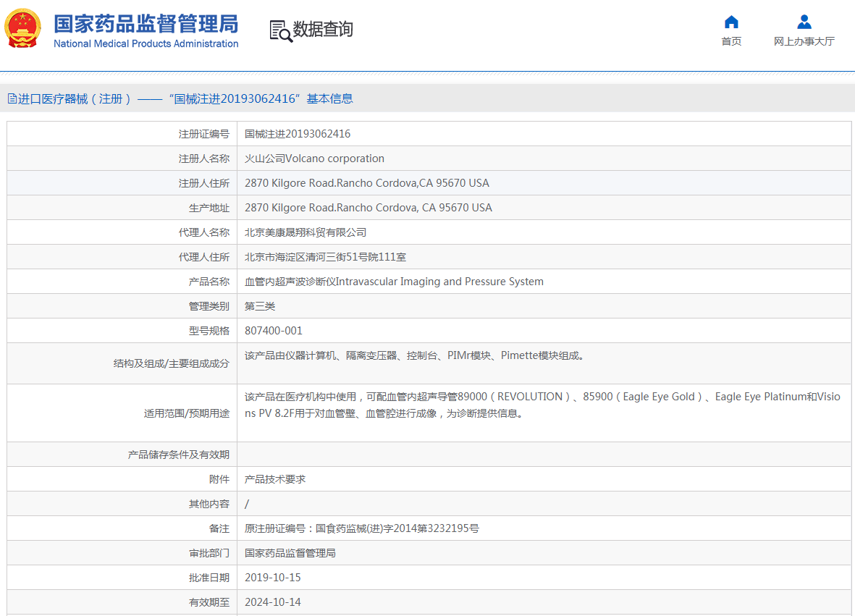Click the 网上办事大厅 user icon
855x616 pixels.
(x=804, y=22)
